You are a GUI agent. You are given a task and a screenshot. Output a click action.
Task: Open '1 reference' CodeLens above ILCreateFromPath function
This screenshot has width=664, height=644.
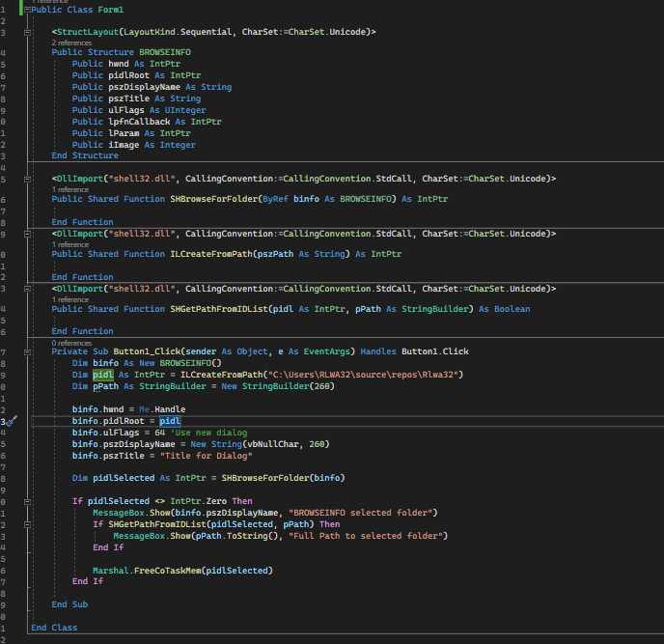(x=70, y=244)
